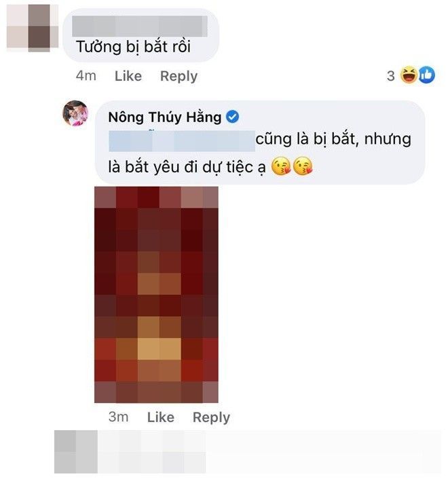This screenshot has width=448, height=481.
Task: Like the comment "Tưởng bị bắt rồi"
Action: pyautogui.click(x=128, y=76)
